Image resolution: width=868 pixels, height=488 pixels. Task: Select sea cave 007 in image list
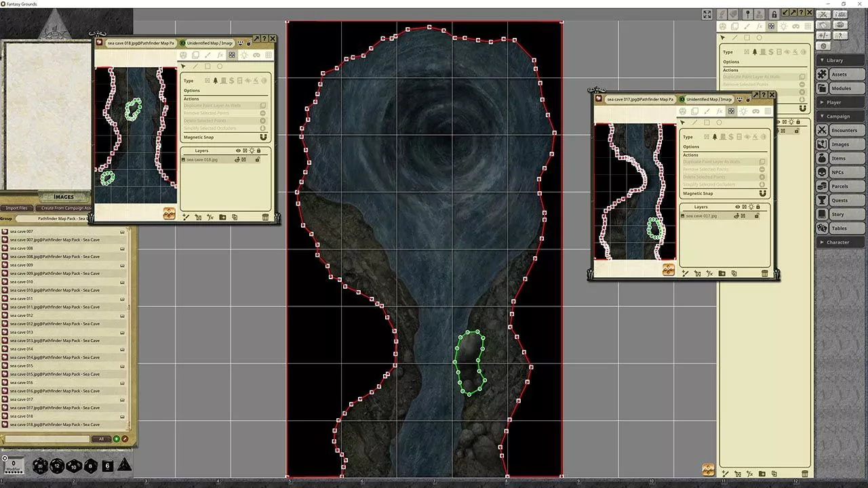[64, 231]
